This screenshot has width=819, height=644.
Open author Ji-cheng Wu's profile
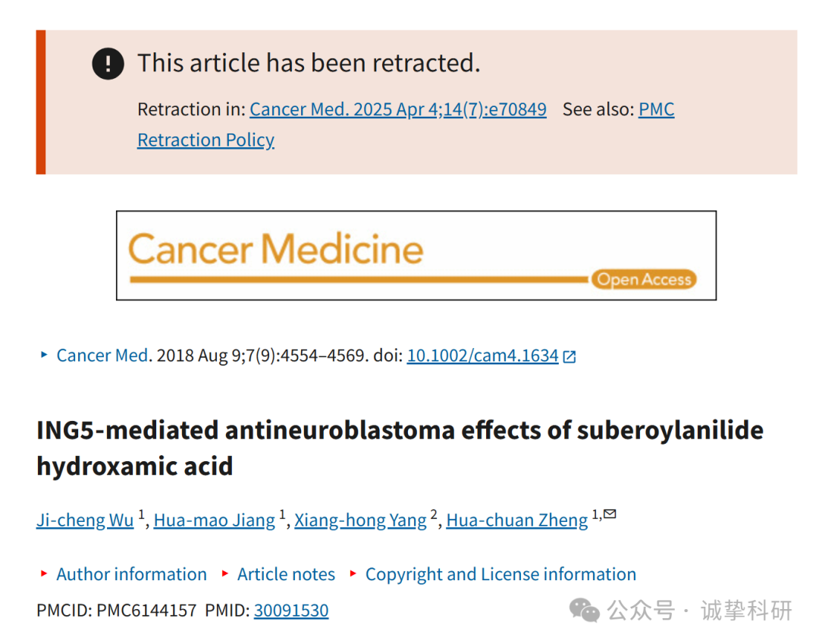85,520
